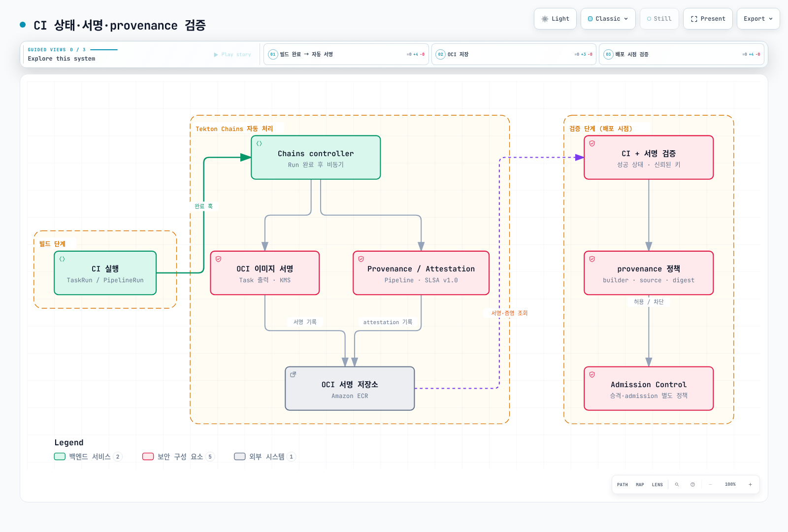Select the OCI 서명 저장소 node
Screen dimensions: 788x532
[x=350, y=389]
